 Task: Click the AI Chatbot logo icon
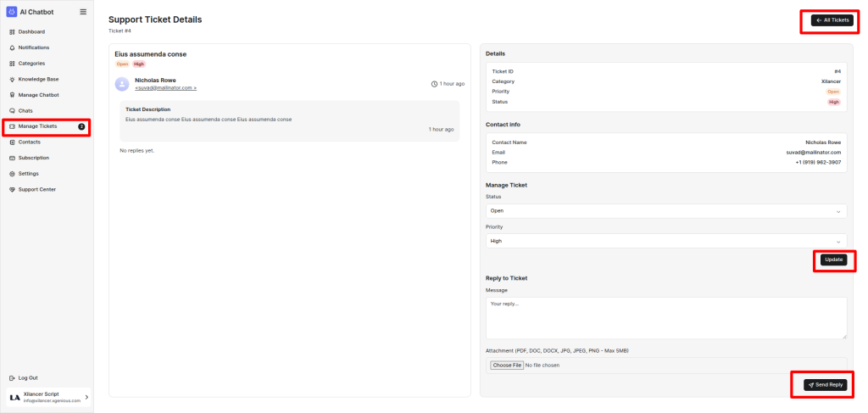pyautogui.click(x=12, y=12)
